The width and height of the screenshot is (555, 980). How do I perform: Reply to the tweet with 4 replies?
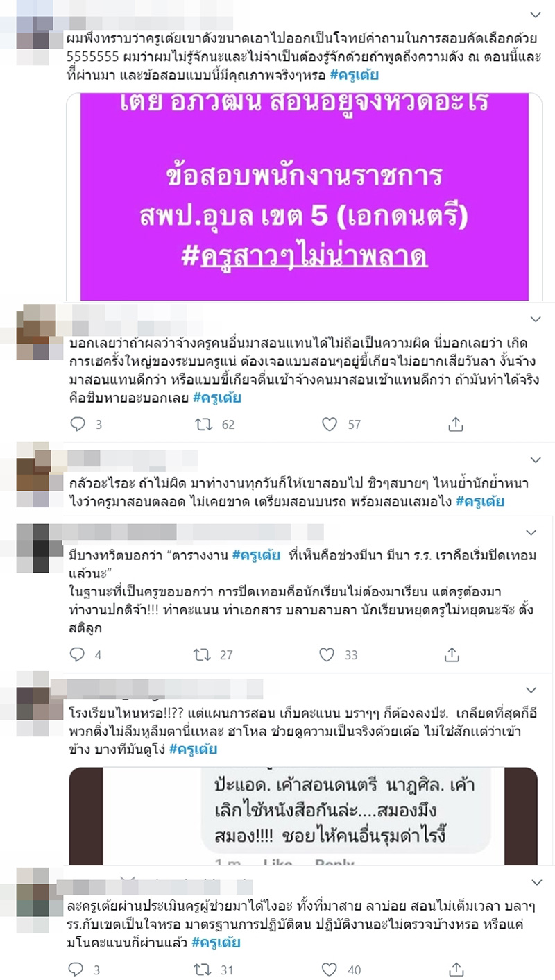pos(78,654)
